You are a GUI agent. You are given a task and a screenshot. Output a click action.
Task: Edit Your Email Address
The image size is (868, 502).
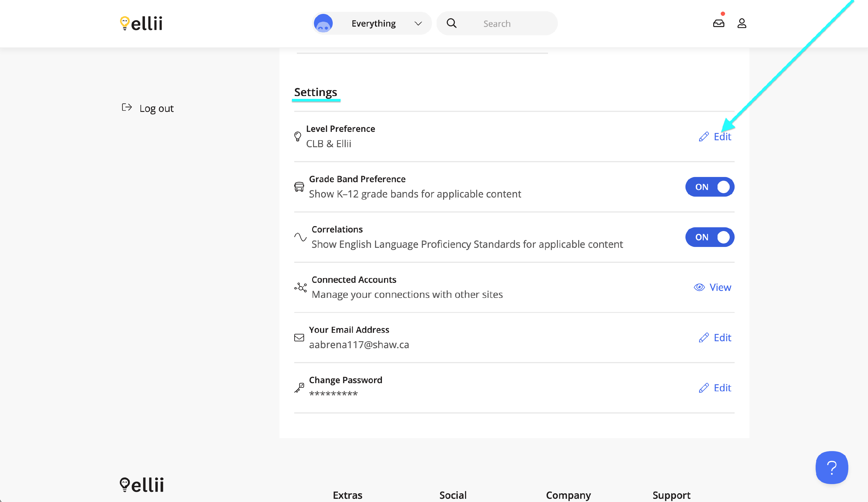(x=722, y=337)
